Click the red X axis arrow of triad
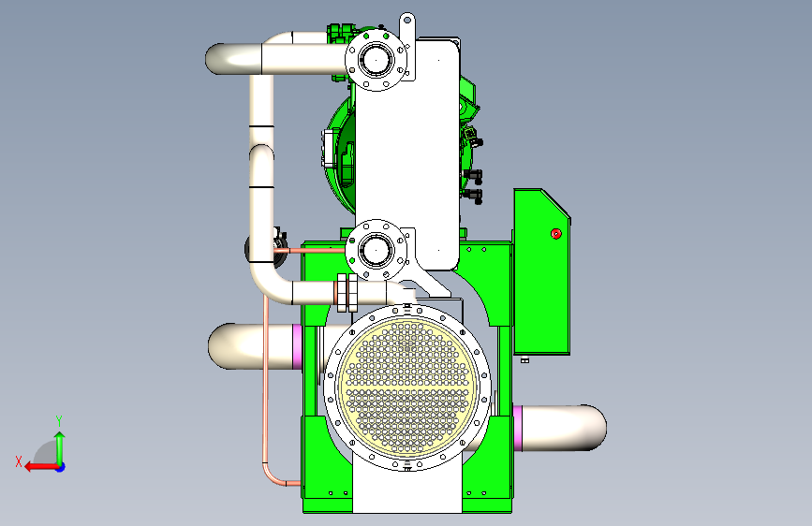The image size is (812, 526). pyautogui.click(x=41, y=467)
